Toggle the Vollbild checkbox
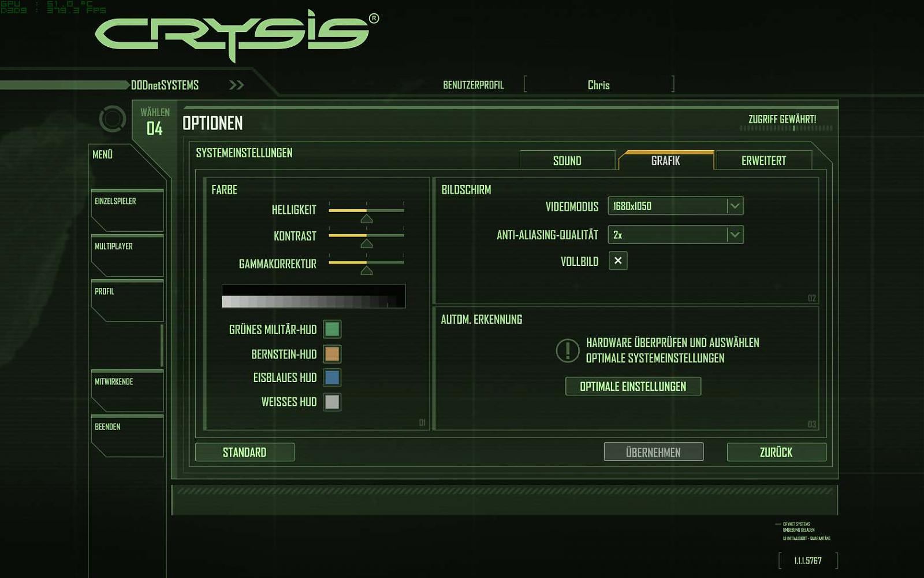Image resolution: width=924 pixels, height=578 pixels. click(x=618, y=261)
